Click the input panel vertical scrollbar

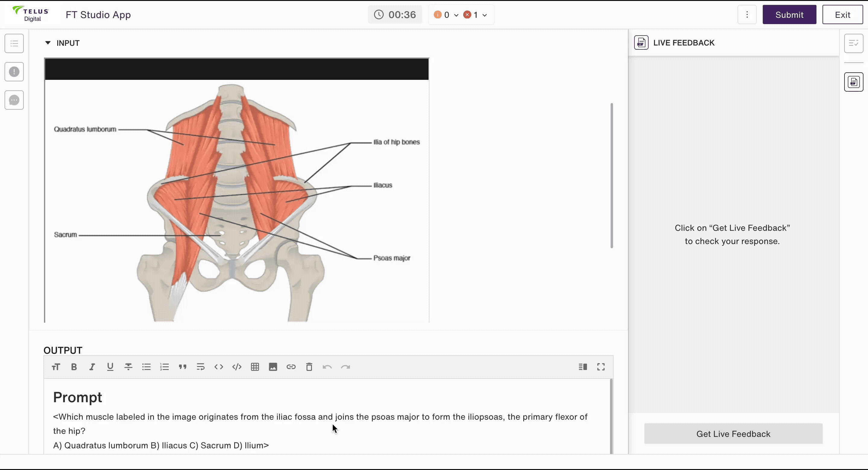coord(612,175)
